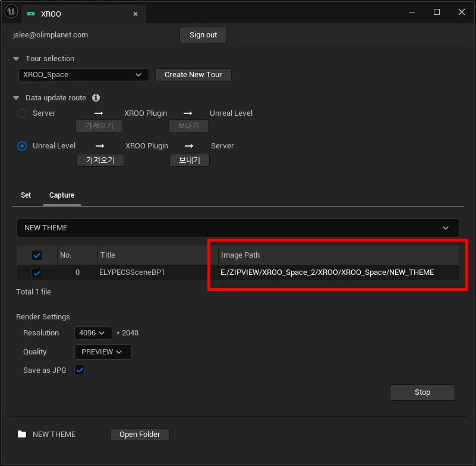Toggle the Save as JPG checkbox
Viewport: 476px width, 466px height.
80,370
